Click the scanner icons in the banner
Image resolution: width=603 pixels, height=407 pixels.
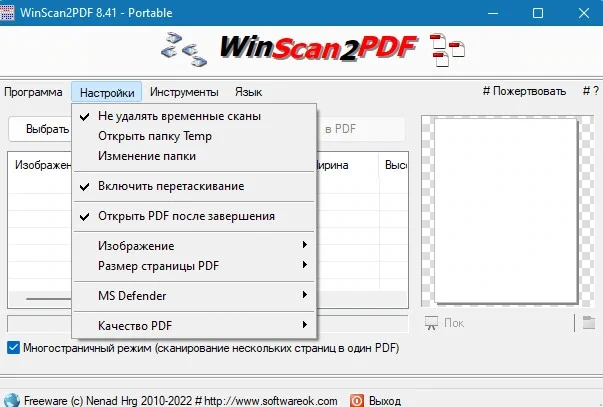(184, 50)
